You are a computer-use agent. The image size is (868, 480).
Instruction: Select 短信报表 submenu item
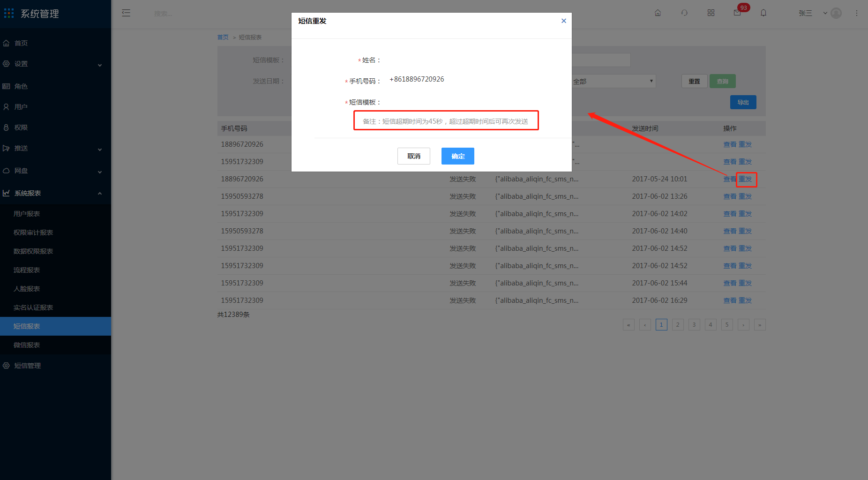pyautogui.click(x=55, y=326)
